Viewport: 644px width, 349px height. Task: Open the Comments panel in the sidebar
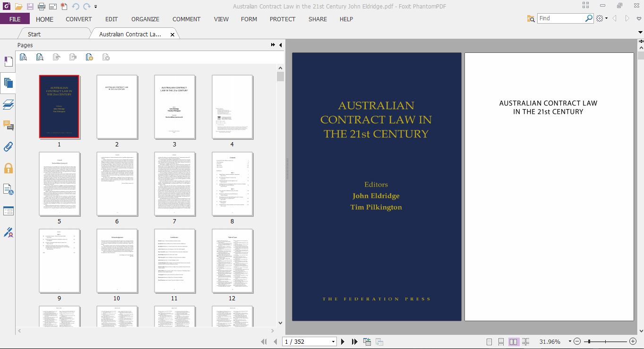pos(8,126)
